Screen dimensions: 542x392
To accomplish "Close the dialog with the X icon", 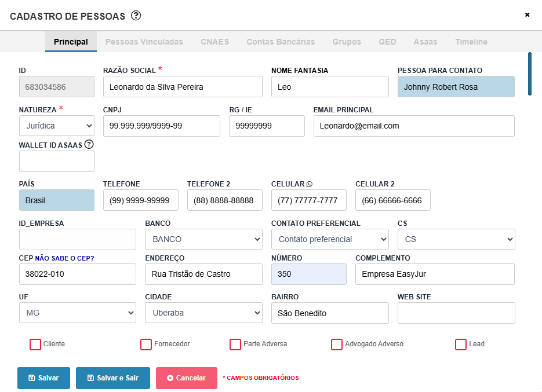I will 527,15.
